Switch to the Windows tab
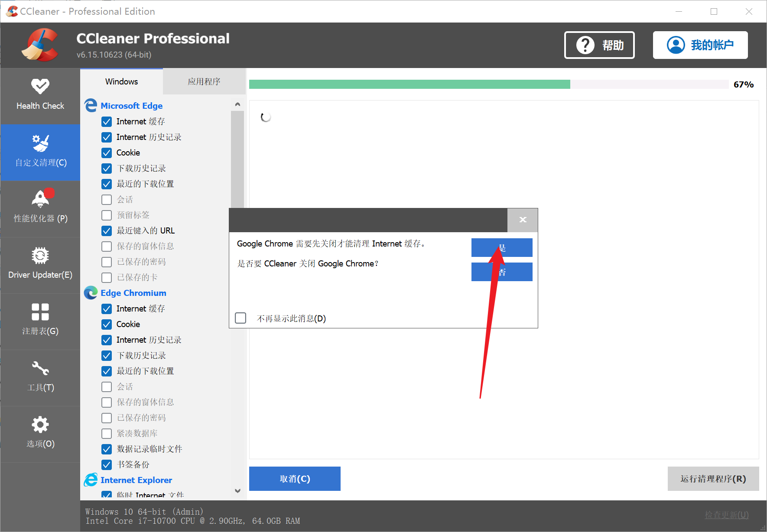This screenshot has width=767, height=532. 121,81
